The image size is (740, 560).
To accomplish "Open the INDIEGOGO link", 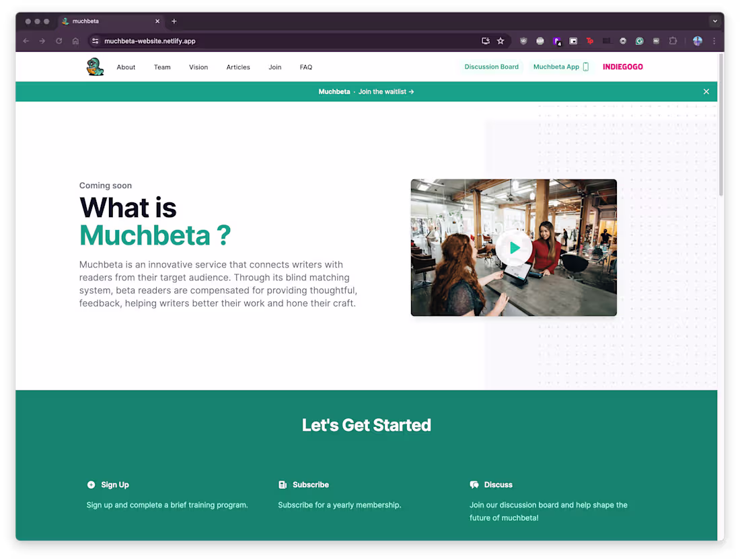I will coord(622,67).
